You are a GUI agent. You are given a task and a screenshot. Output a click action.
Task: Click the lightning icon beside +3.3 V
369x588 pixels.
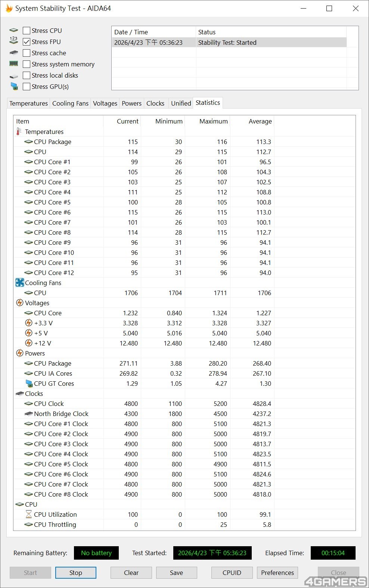tap(29, 323)
